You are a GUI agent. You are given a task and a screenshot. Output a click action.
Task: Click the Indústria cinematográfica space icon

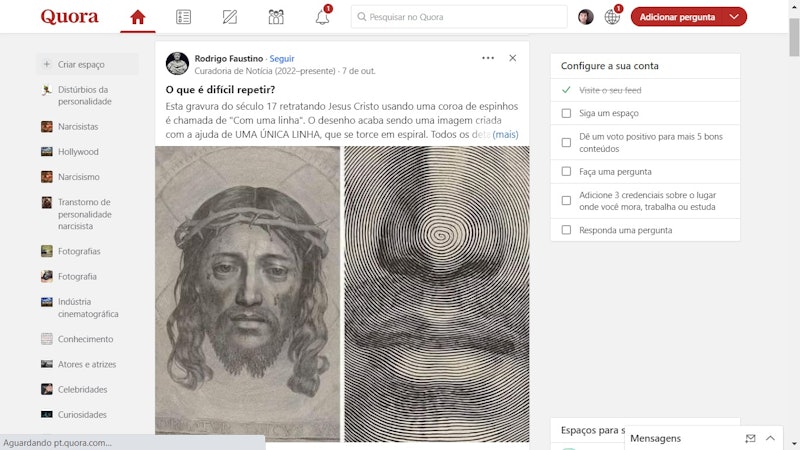pyautogui.click(x=46, y=302)
